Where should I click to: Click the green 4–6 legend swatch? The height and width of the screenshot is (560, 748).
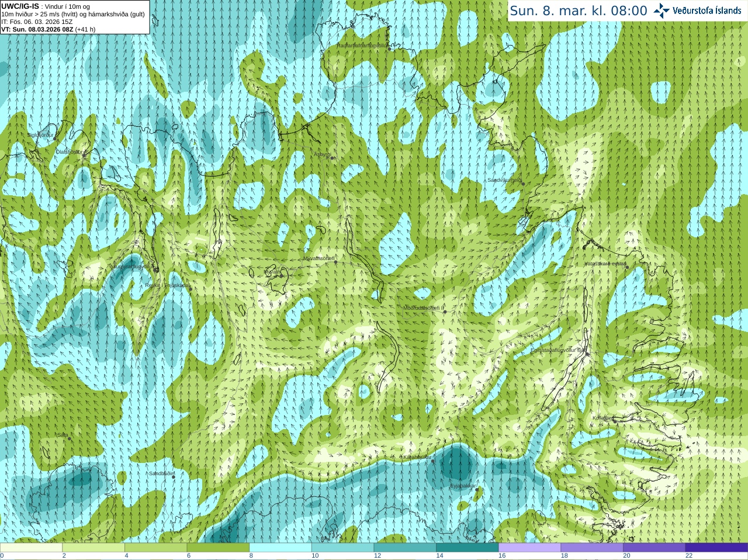click(156, 548)
